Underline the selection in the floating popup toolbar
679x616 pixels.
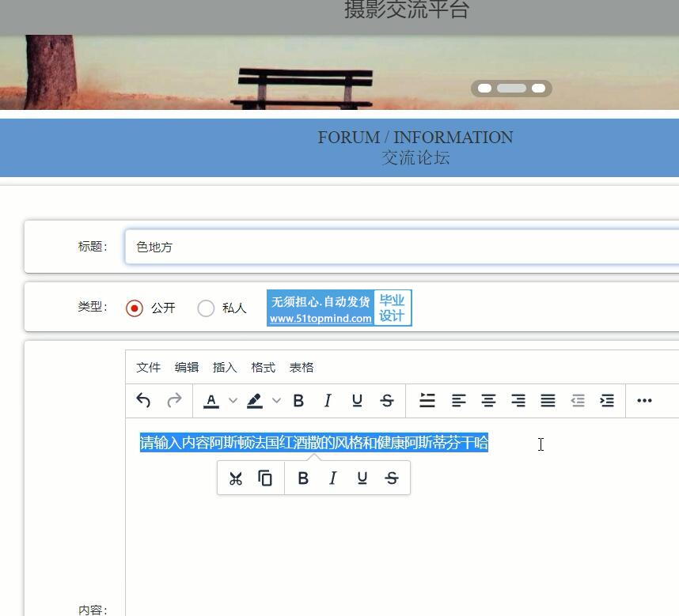362,478
